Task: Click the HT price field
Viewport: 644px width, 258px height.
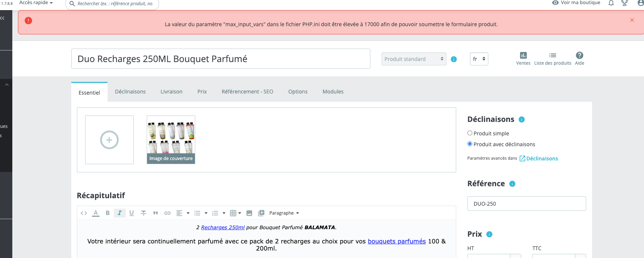Action: pyautogui.click(x=489, y=256)
